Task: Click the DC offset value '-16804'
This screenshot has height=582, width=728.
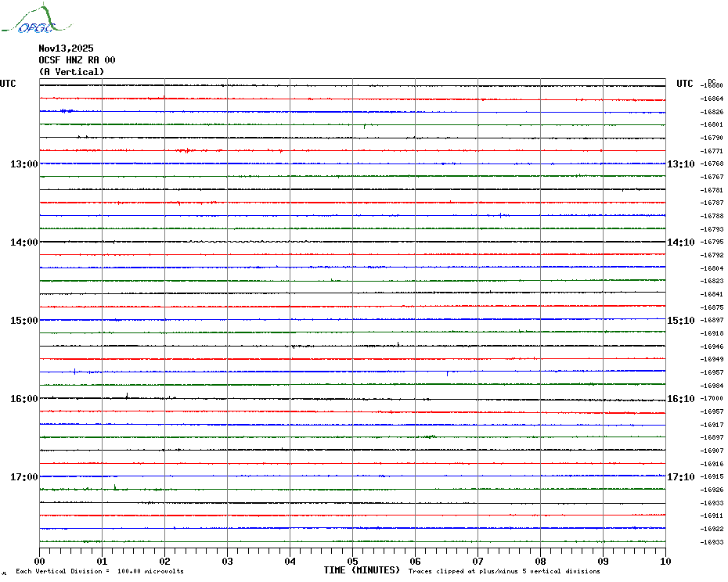Action: tap(712, 268)
